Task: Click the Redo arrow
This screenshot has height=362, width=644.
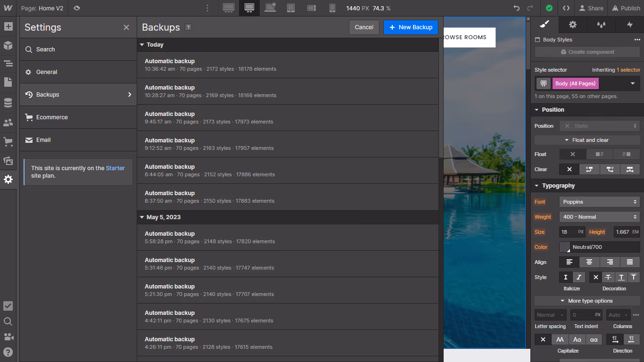Action: point(530,8)
